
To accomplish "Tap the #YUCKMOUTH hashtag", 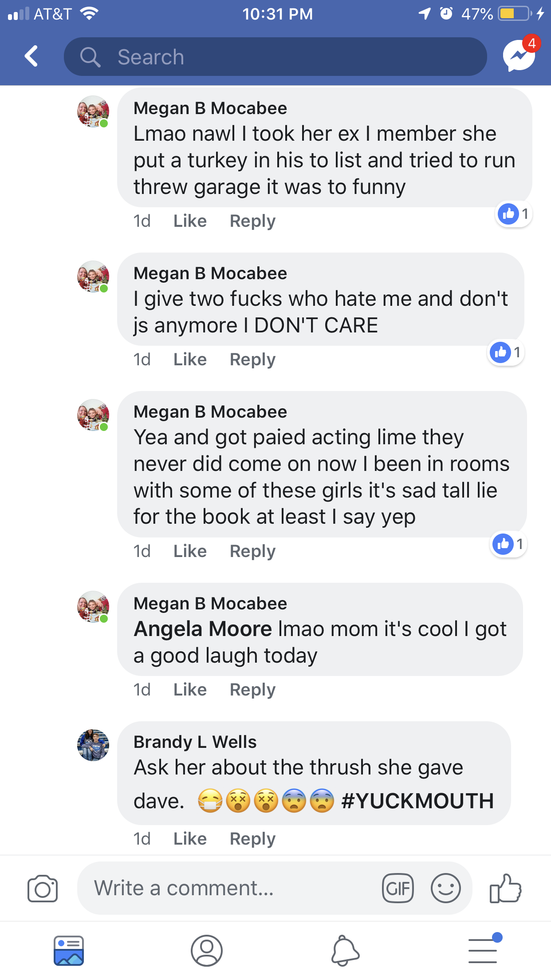I will tap(417, 801).
